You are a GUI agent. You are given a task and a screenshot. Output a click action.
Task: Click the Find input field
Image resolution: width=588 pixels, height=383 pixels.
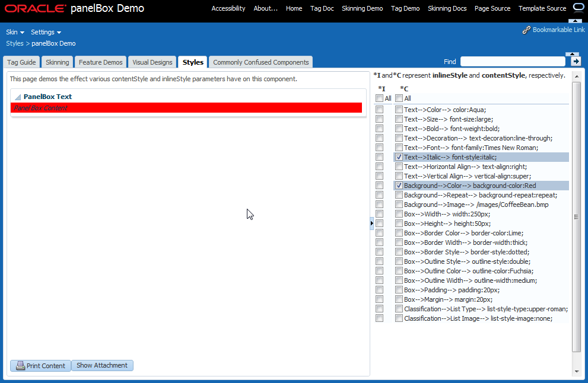pos(513,62)
